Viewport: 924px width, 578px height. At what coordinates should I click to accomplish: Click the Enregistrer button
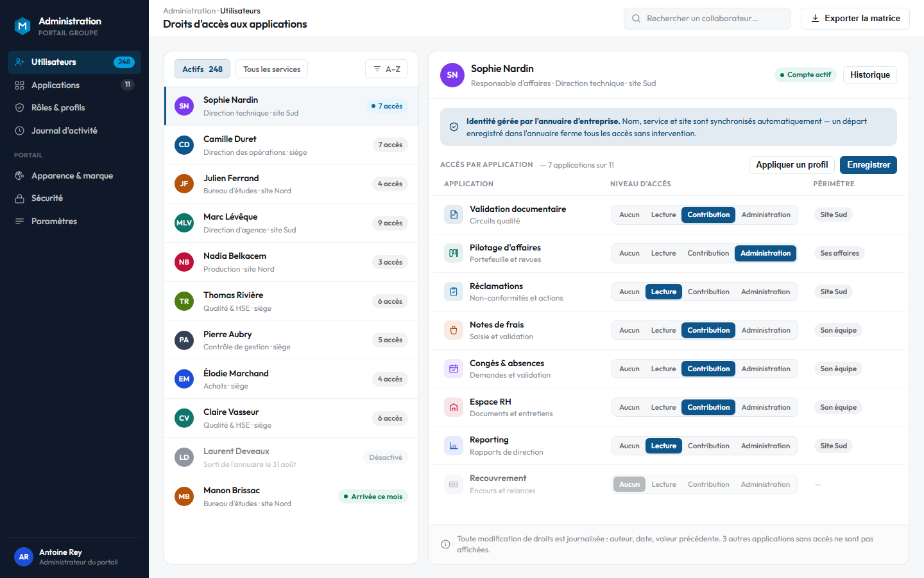(x=868, y=165)
